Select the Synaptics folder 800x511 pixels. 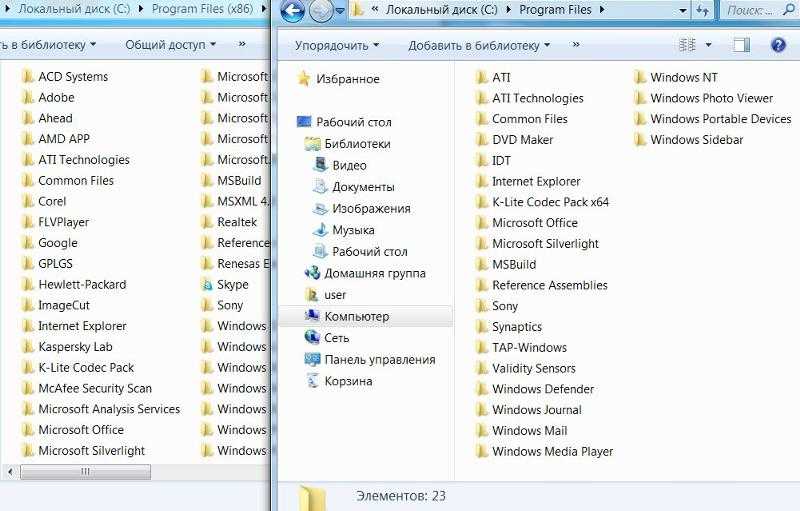(x=509, y=327)
